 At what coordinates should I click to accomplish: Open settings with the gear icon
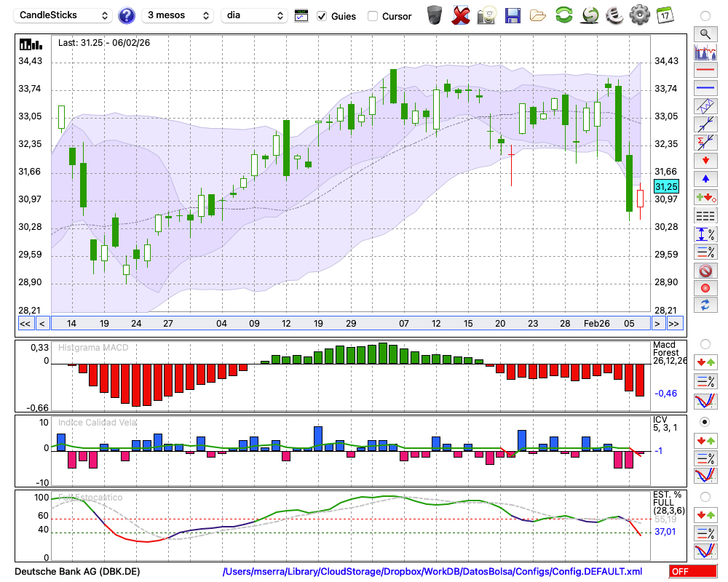click(640, 15)
